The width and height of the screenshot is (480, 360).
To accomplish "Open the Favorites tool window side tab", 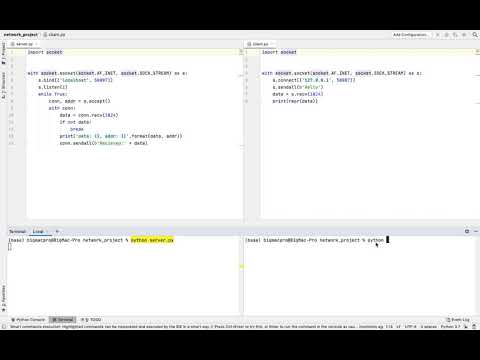I will point(4,298).
